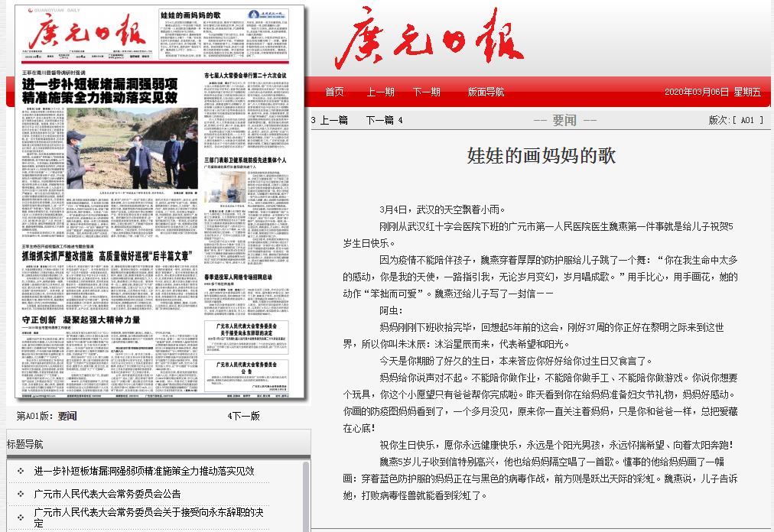Open 版面导航 page navigation
This screenshot has height=532, width=774.
[x=486, y=92]
